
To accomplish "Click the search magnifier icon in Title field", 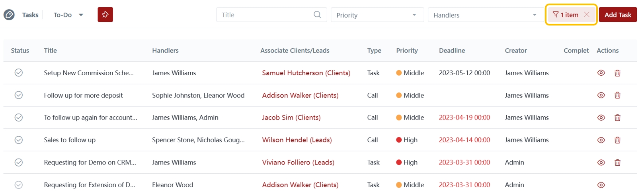I will (x=317, y=15).
